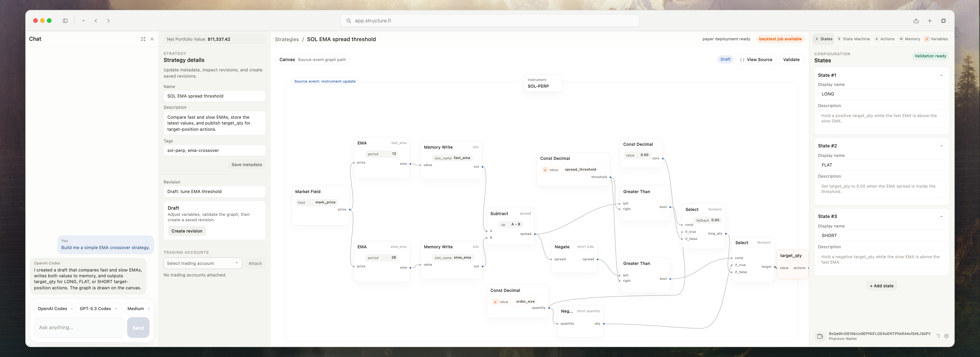The image size is (980, 357).
Task: Click Save metadata button
Action: point(246,165)
